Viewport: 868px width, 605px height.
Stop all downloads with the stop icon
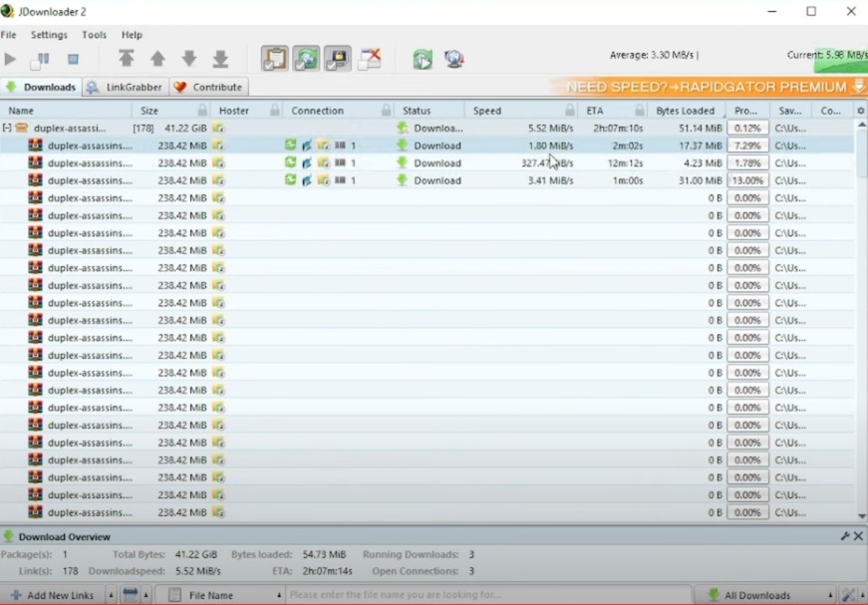pos(73,60)
